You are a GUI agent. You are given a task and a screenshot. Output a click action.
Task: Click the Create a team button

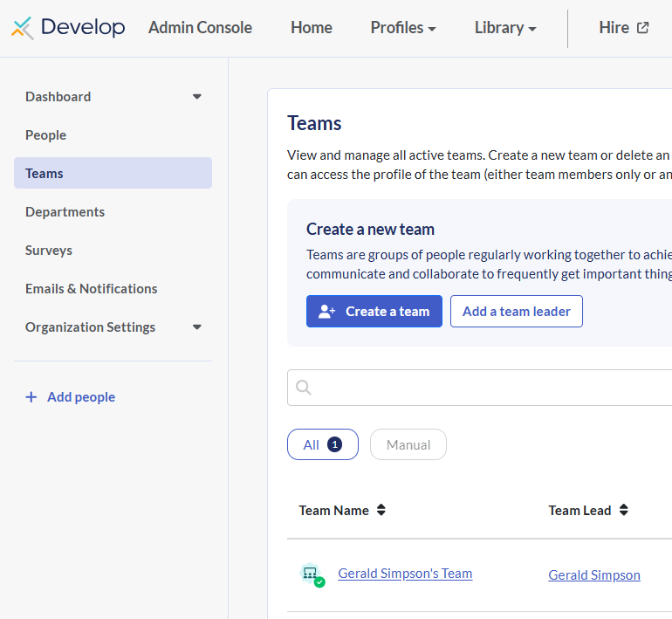[x=374, y=312]
